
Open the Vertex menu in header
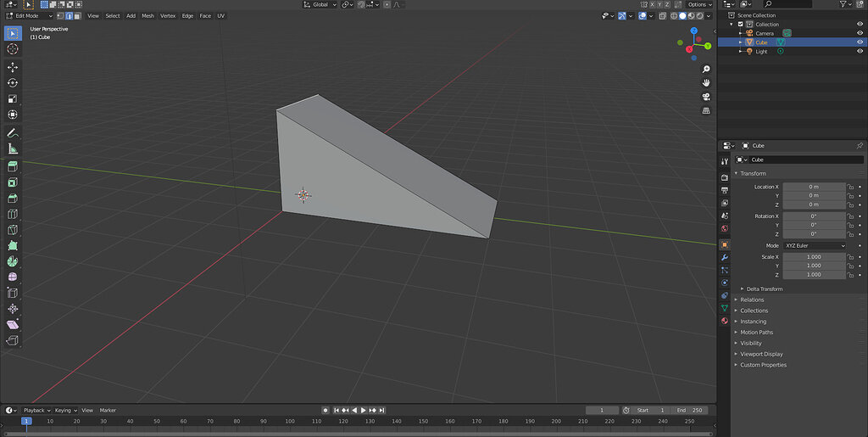(168, 15)
